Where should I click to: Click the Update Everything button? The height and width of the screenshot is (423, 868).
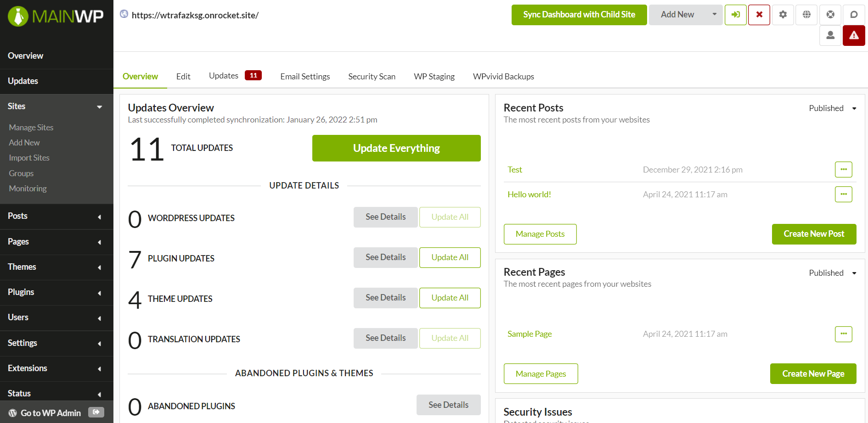coord(396,148)
